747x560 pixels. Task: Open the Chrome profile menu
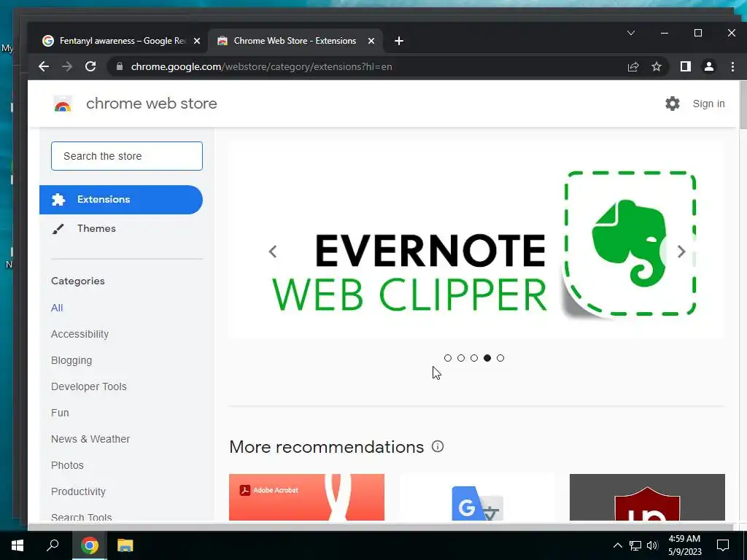(x=709, y=66)
